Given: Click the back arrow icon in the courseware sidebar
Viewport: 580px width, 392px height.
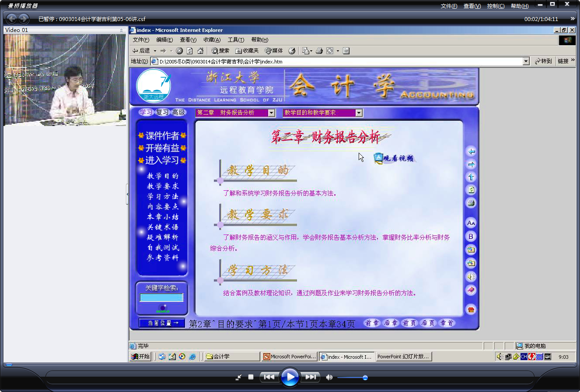Looking at the screenshot, I should (x=471, y=152).
